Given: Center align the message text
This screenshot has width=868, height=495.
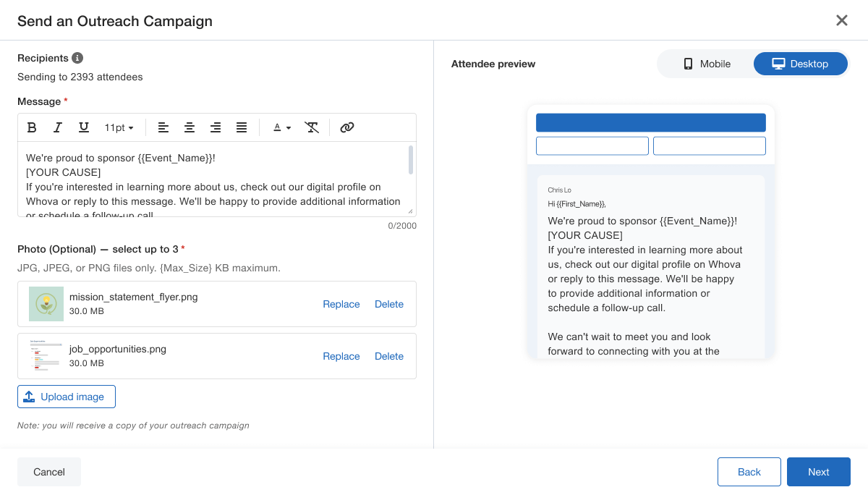Looking at the screenshot, I should (190, 127).
